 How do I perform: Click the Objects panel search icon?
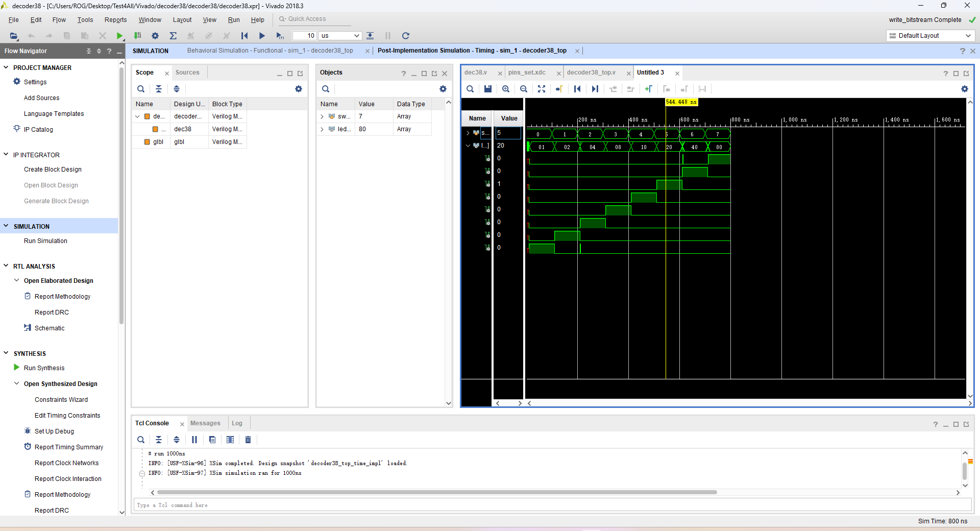point(326,89)
